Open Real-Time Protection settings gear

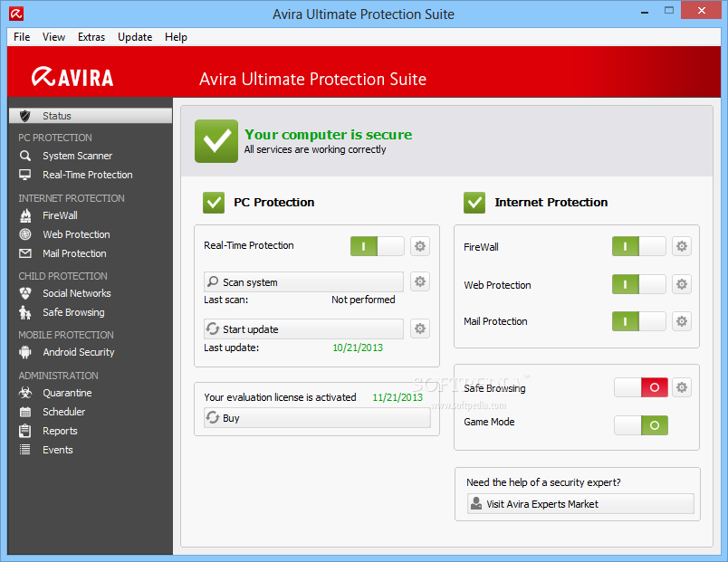click(x=420, y=246)
